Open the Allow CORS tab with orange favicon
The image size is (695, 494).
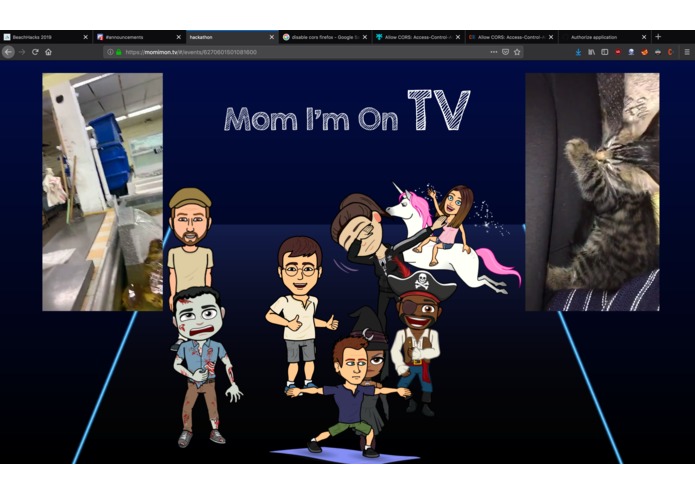point(511,37)
